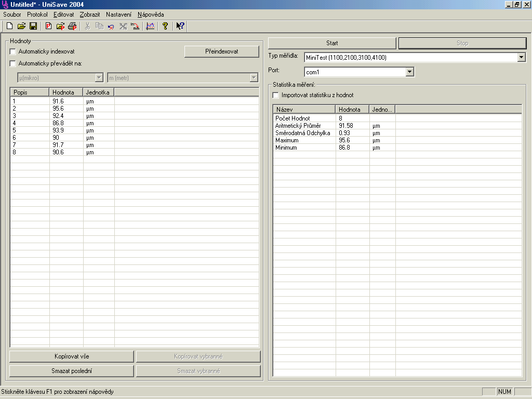Click the Jednotka column header
Viewport: 532px width, 399px height.
98,92
